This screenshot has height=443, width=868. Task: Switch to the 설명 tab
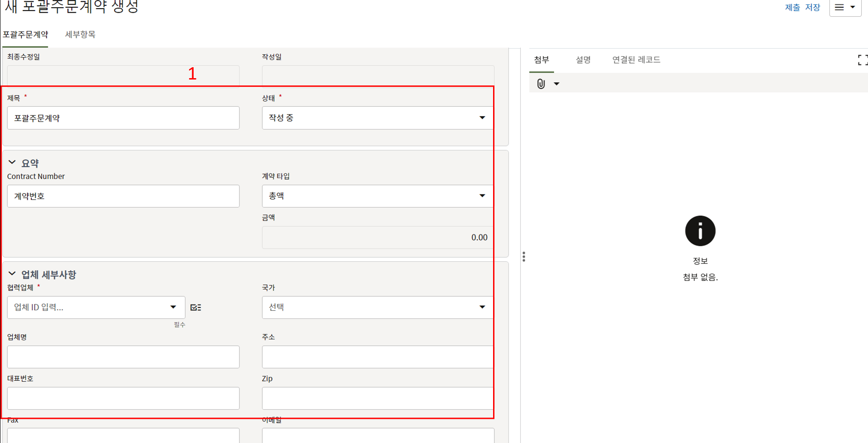point(583,60)
